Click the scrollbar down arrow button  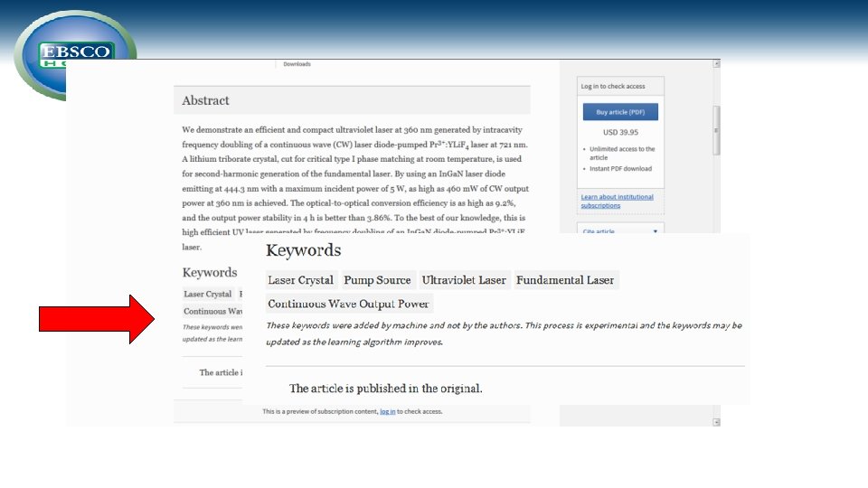pos(716,422)
